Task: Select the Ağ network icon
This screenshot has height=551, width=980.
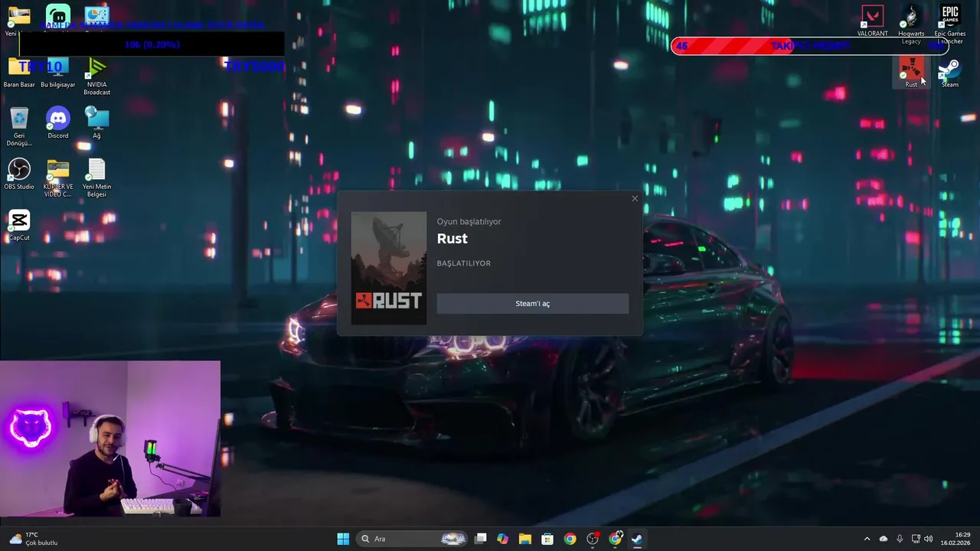Action: 97,122
